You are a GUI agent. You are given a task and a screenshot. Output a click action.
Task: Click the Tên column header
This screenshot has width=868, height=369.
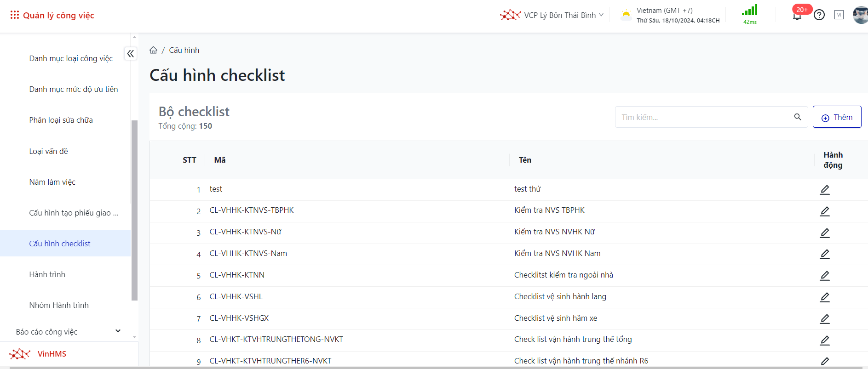tap(525, 160)
